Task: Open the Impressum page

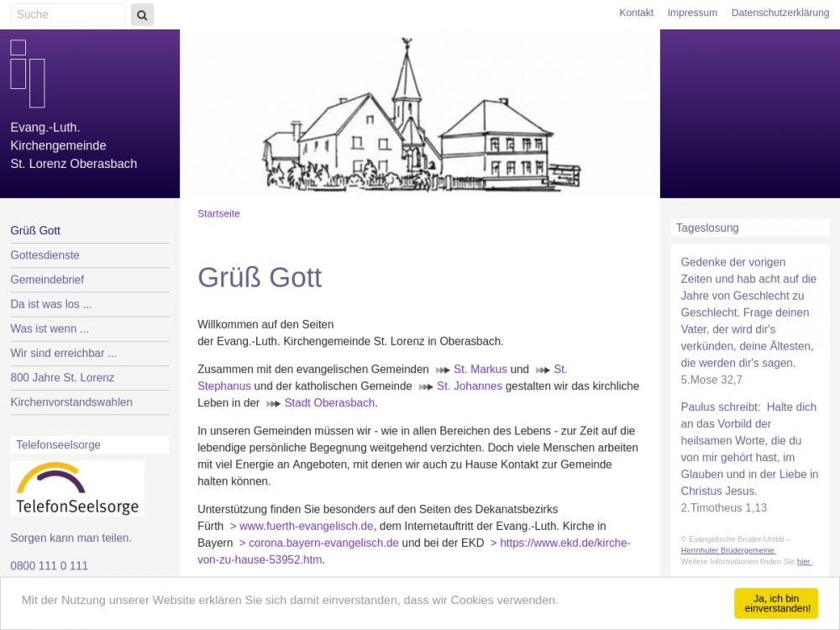Action: pos(692,13)
